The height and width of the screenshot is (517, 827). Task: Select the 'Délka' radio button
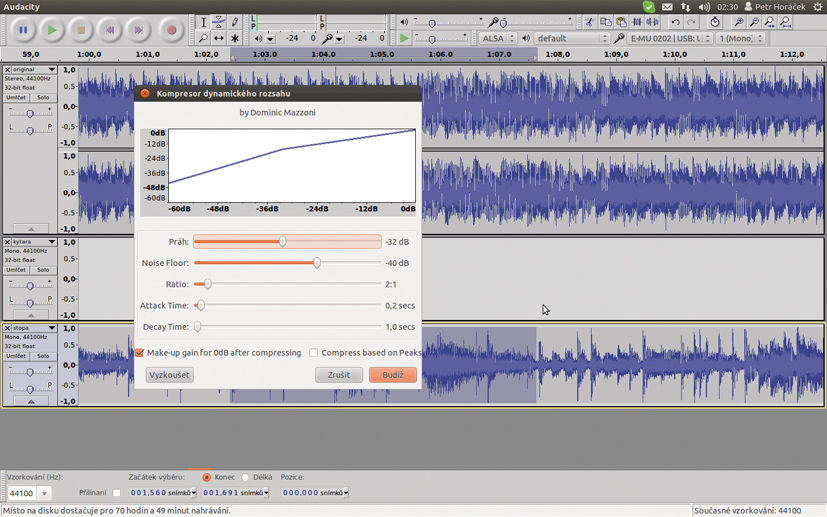[x=245, y=477]
